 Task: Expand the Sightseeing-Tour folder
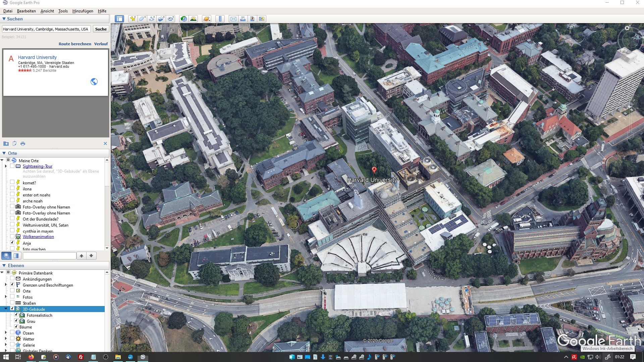(6, 166)
